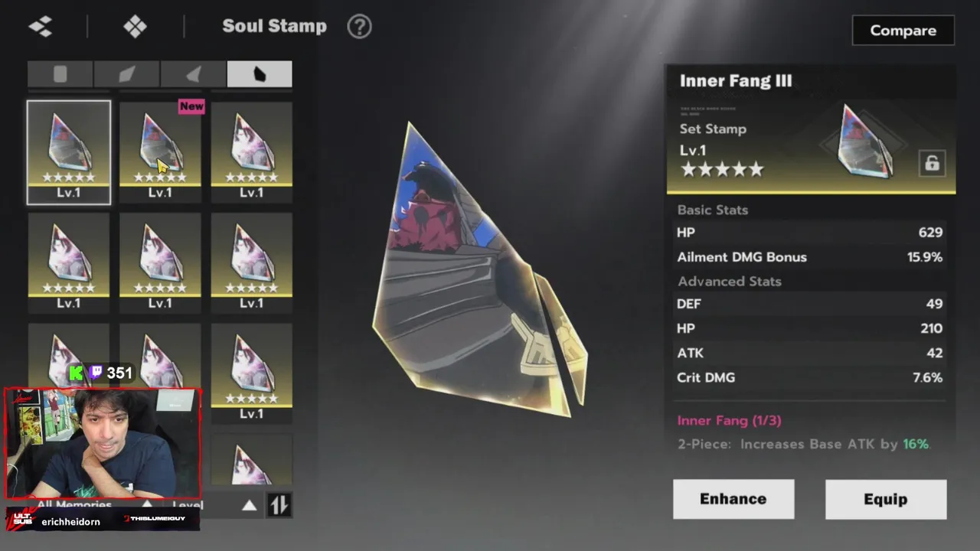Toggle the sort order arrows icon
This screenshot has height=551, width=980.
[279, 505]
